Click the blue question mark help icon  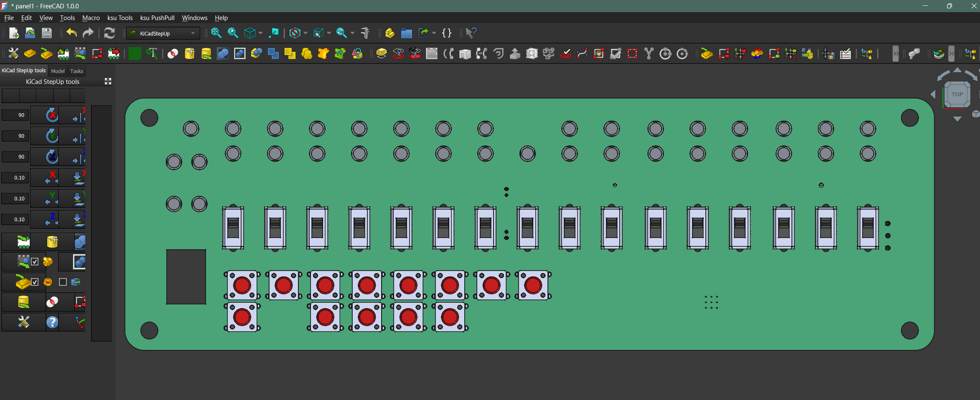[x=52, y=322]
